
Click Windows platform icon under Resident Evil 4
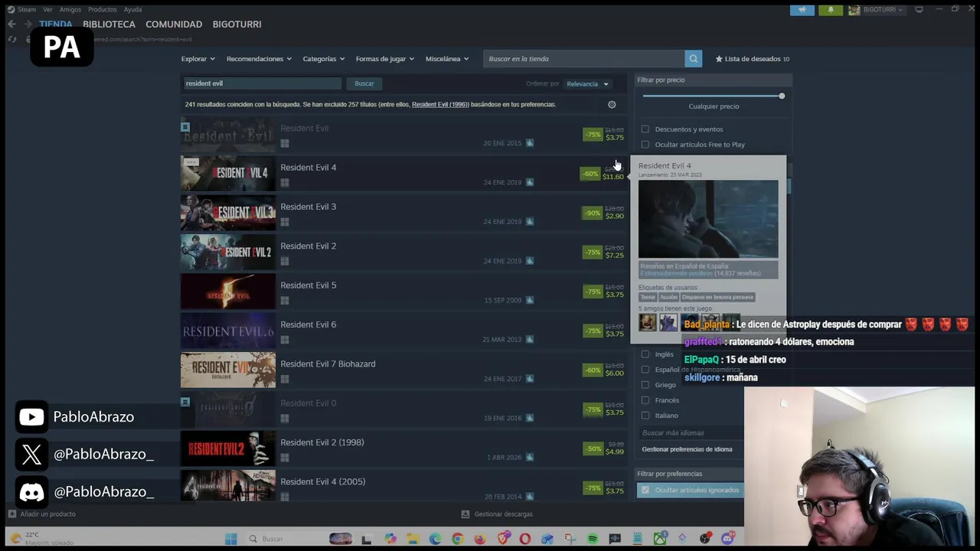coord(285,183)
